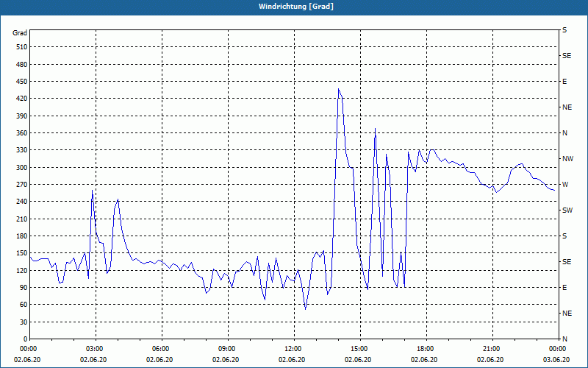Click the highest peak of the blue curve
Viewport: 588px width, 368px height.
tap(338, 89)
